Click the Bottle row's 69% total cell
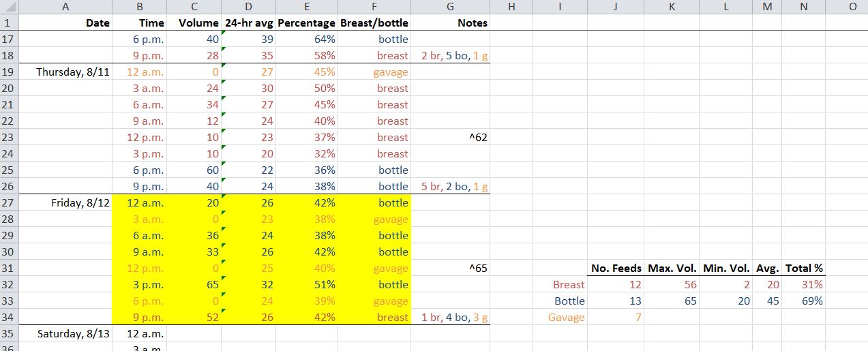Image resolution: width=868 pixels, height=351 pixels. [803, 301]
